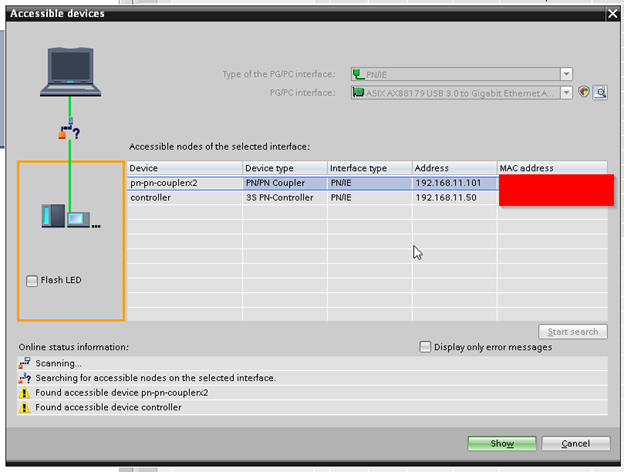Viewport: 624px width, 472px height.
Task: Click the address 192.168.11.50
Action: (x=446, y=198)
